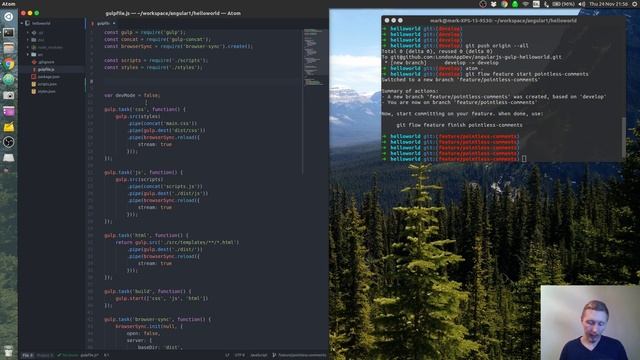Open the Ubuntu dash launcher icon
Screen dimensions: 640x360
coord(9,17)
